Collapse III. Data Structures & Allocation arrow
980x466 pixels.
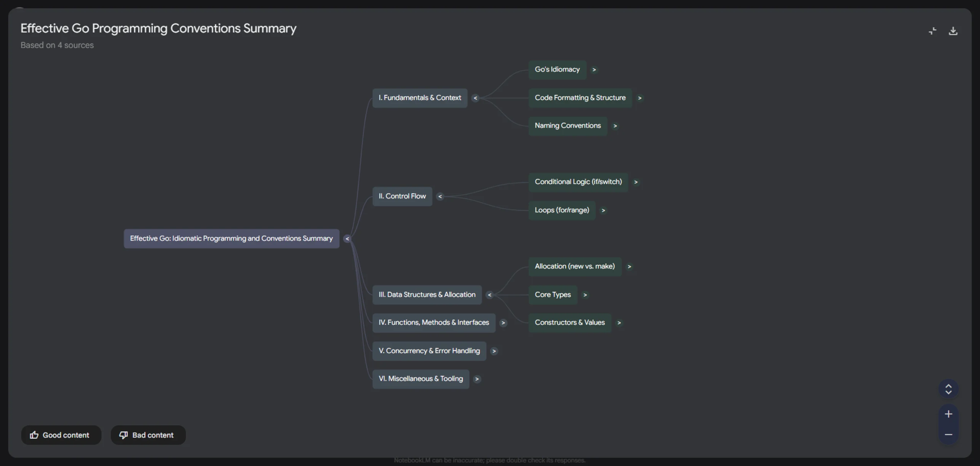tap(489, 295)
